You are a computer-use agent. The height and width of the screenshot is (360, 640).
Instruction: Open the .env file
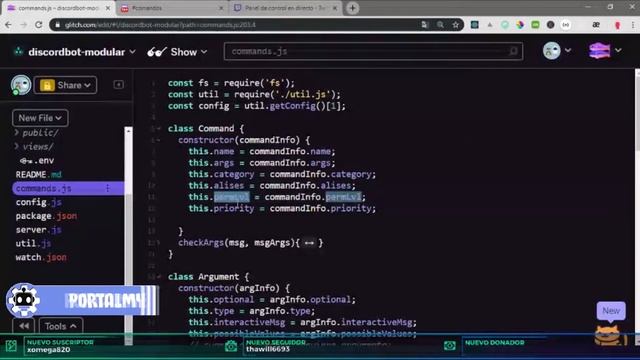(x=37, y=160)
